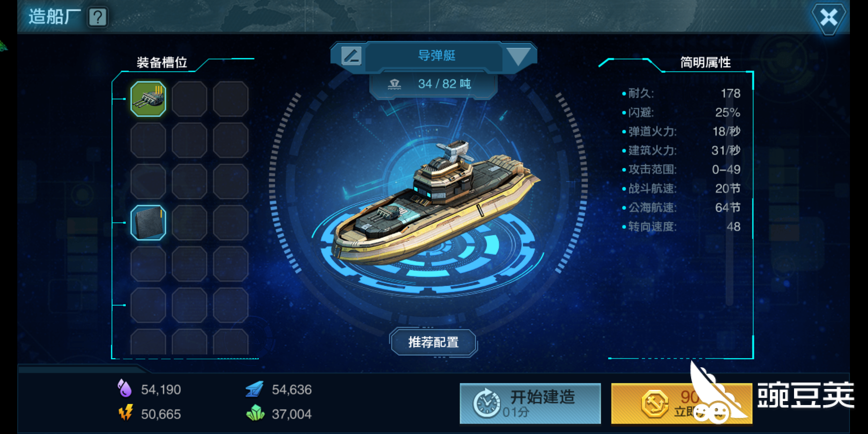
Task: Click the tonnage ship weight icon
Action: pyautogui.click(x=394, y=84)
